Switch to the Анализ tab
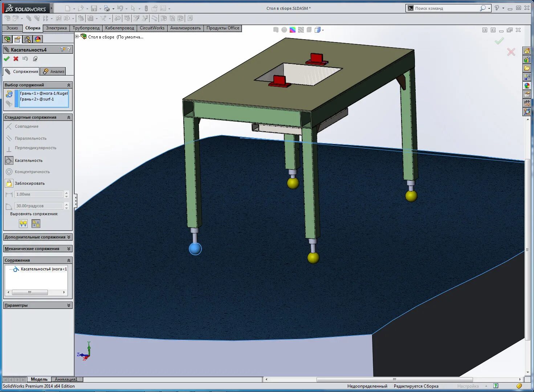Viewport: 534px width, 392px height. [53, 71]
